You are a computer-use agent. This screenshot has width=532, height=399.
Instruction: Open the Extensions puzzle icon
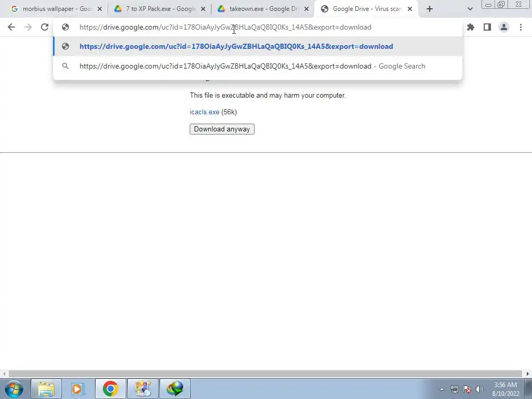[x=470, y=27]
